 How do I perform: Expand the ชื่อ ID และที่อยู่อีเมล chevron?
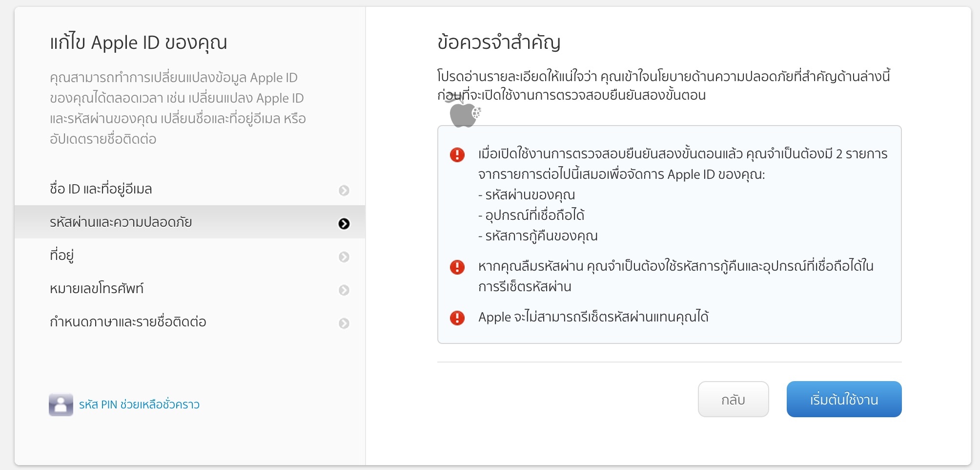coord(345,189)
